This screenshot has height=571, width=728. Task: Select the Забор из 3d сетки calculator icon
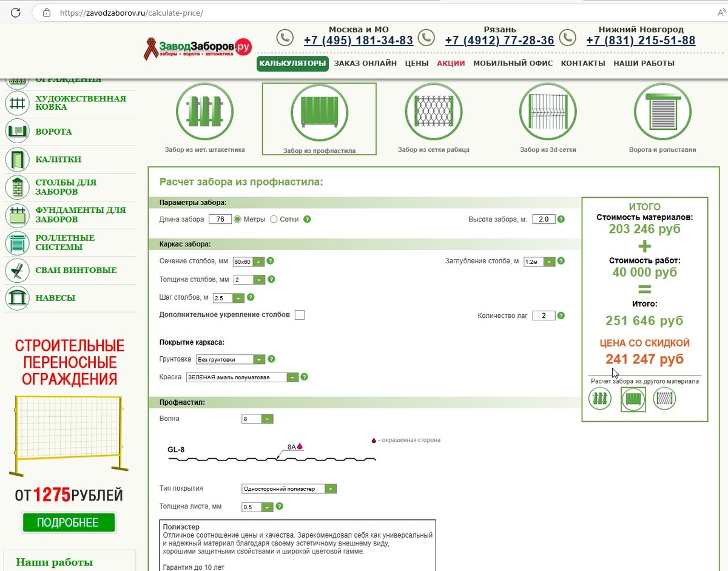pyautogui.click(x=548, y=112)
